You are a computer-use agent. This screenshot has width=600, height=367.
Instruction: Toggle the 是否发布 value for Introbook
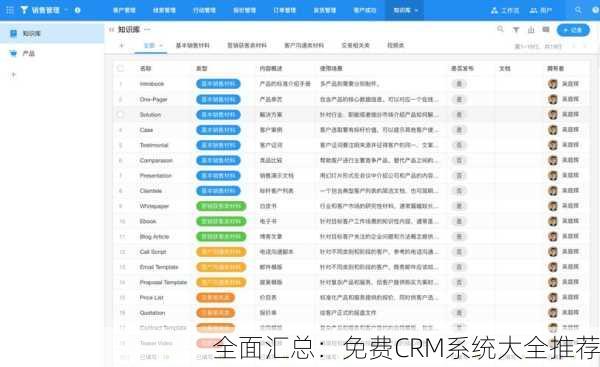459,84
